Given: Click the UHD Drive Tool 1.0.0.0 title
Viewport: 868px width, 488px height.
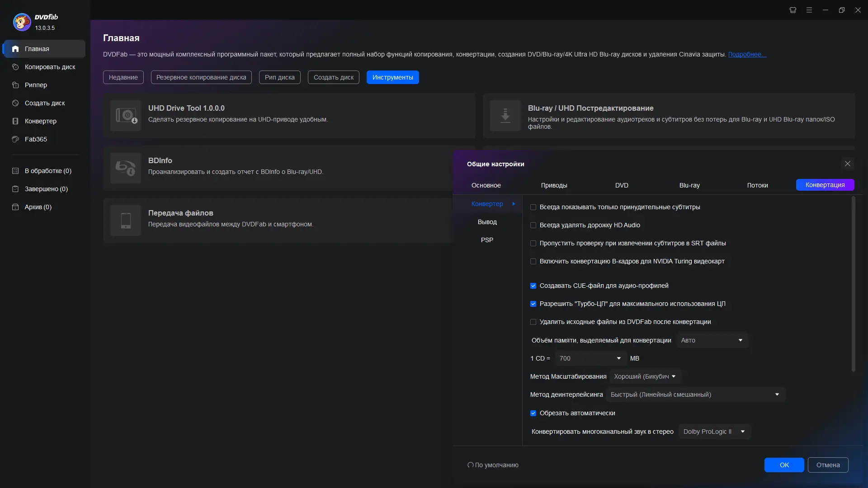Looking at the screenshot, I should pyautogui.click(x=186, y=108).
